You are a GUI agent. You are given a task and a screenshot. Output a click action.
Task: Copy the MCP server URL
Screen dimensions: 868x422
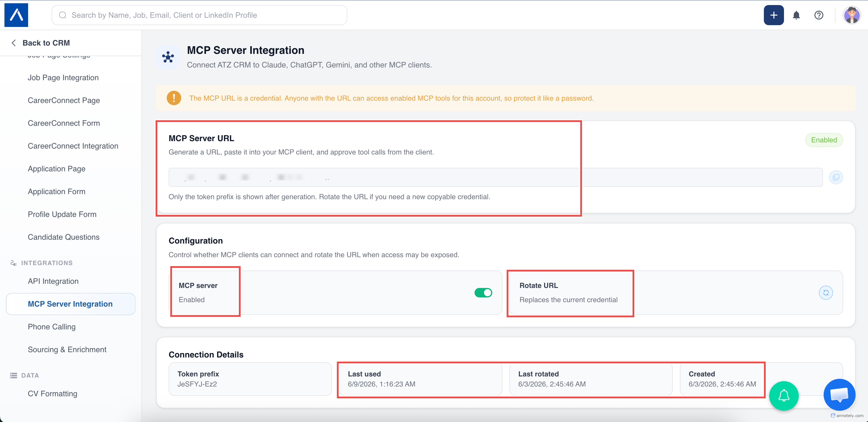click(836, 177)
